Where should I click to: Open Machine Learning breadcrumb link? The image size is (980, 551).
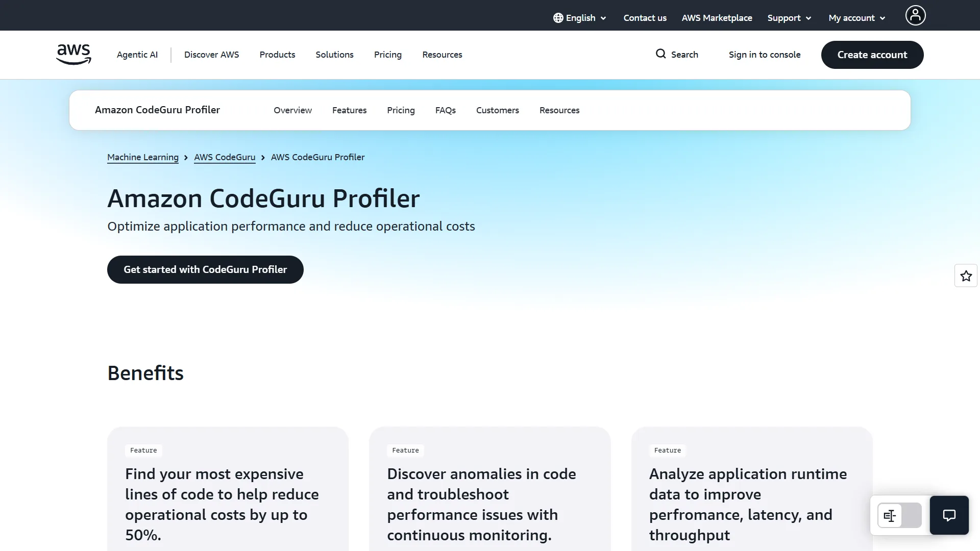[x=143, y=157]
